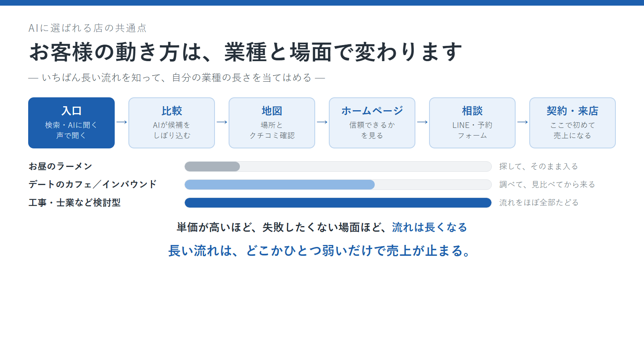This screenshot has height=362, width=644.
Task: Click the デートのカフェ／インバウンド progress bar
Action: pyautogui.click(x=338, y=185)
